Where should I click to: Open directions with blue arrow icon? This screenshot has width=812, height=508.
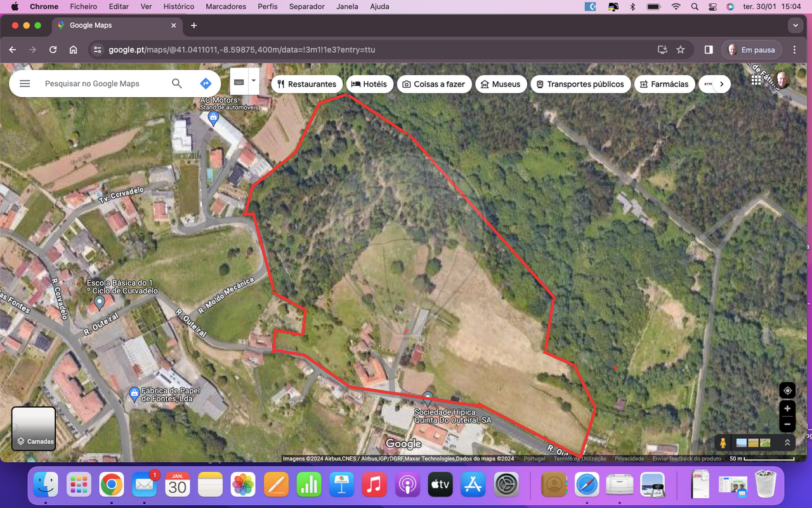(206, 84)
